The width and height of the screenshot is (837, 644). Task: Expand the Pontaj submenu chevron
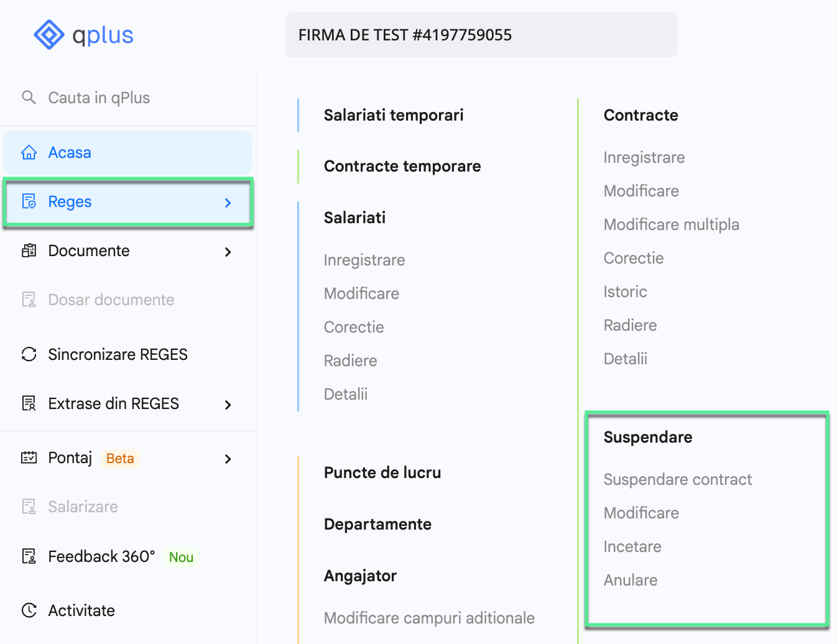click(x=228, y=459)
